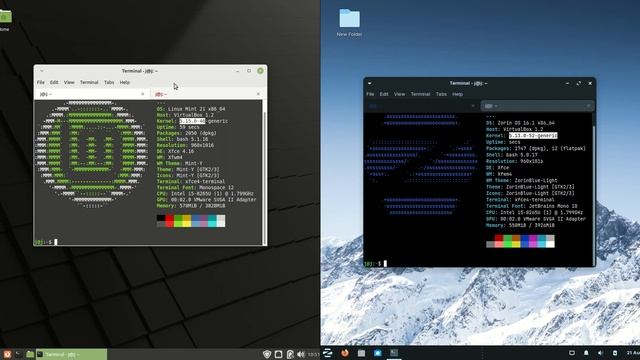Open Terminal menu in Mint terminal

tap(89, 82)
